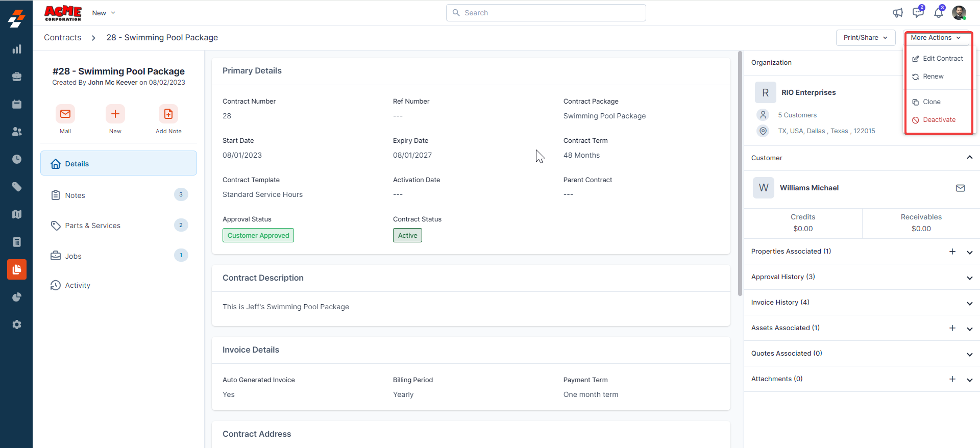
Task: Choose Deactivate in the actions menu
Action: click(x=939, y=120)
